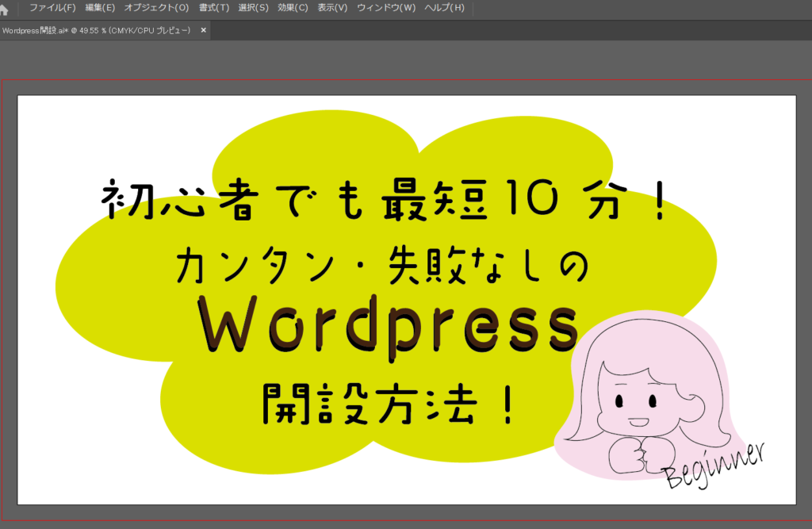This screenshot has height=529, width=812.
Task: Open the 書式(T) menu
Action: pos(214,8)
